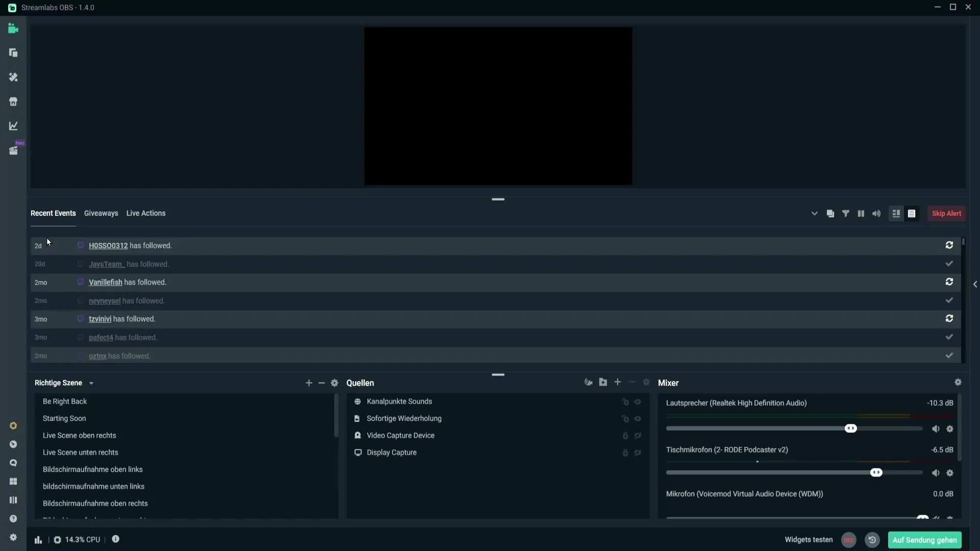
Task: Click Auf Sendung gehen button
Action: point(924,540)
